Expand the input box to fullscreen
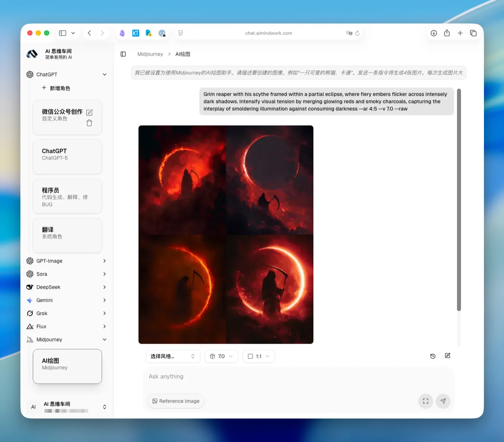The image size is (504, 442). pos(425,401)
